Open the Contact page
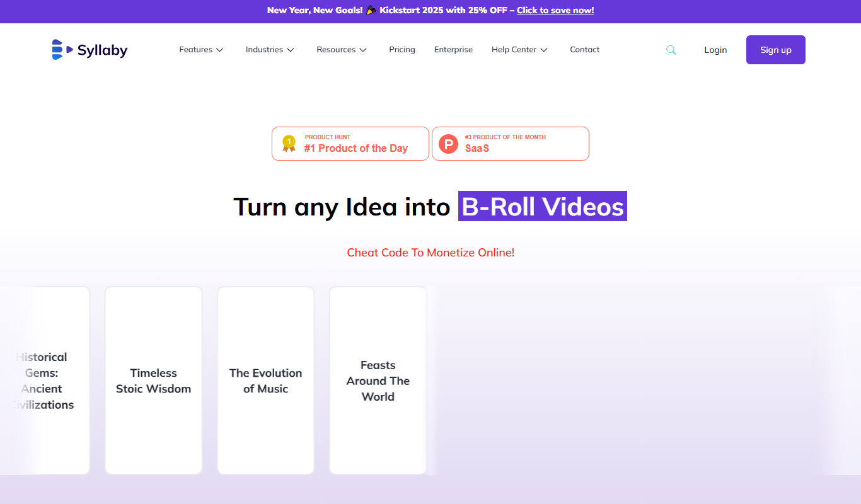Viewport: 861px width, 504px height. pos(585,50)
